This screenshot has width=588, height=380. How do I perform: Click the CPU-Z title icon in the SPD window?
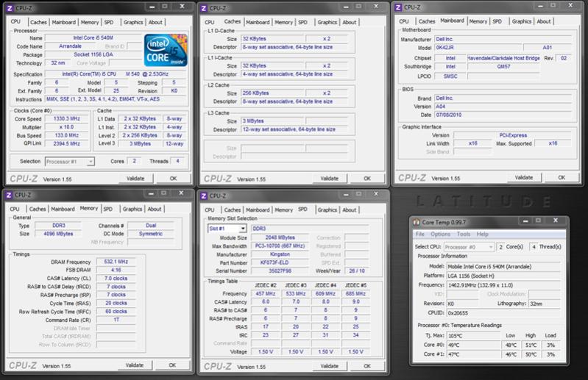206,196
